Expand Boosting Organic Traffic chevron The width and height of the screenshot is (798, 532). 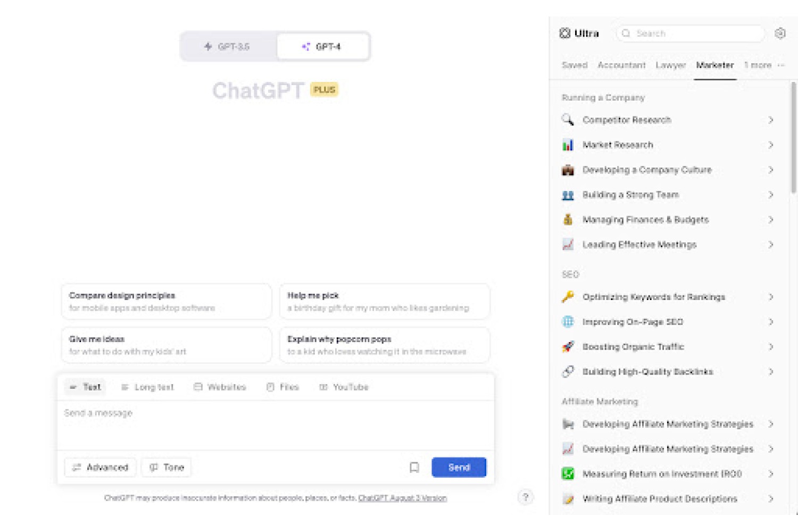click(x=771, y=347)
